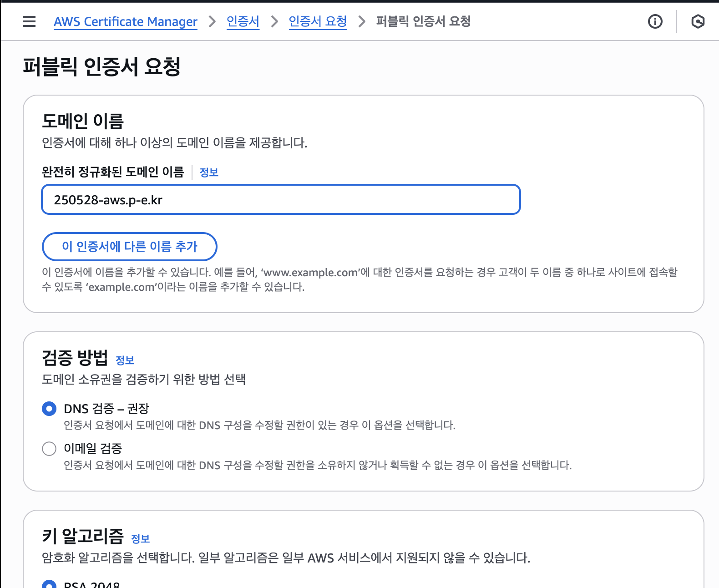Click text 도메인 소유권을 검증하기 위한 방법 선택
The width and height of the screenshot is (719, 588).
pyautogui.click(x=144, y=379)
